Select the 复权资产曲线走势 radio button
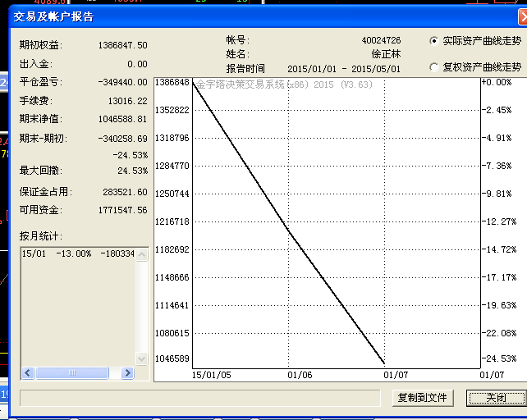This screenshot has width=527, height=420. (435, 67)
